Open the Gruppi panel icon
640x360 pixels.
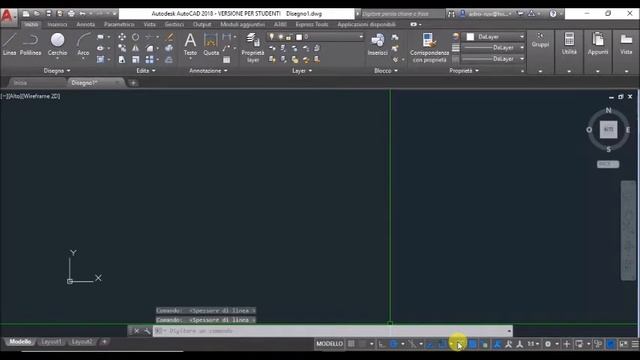[540, 40]
